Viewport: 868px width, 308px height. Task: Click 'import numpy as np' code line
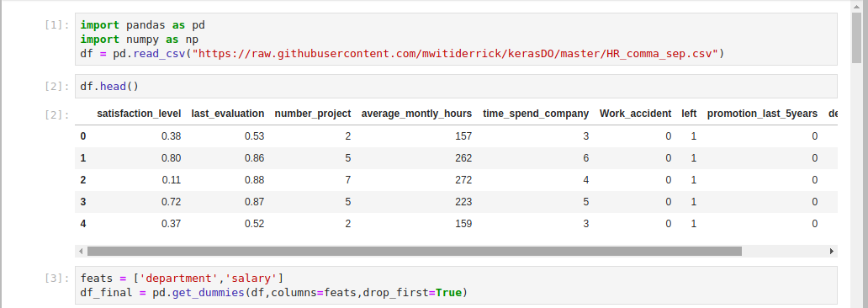(139, 40)
